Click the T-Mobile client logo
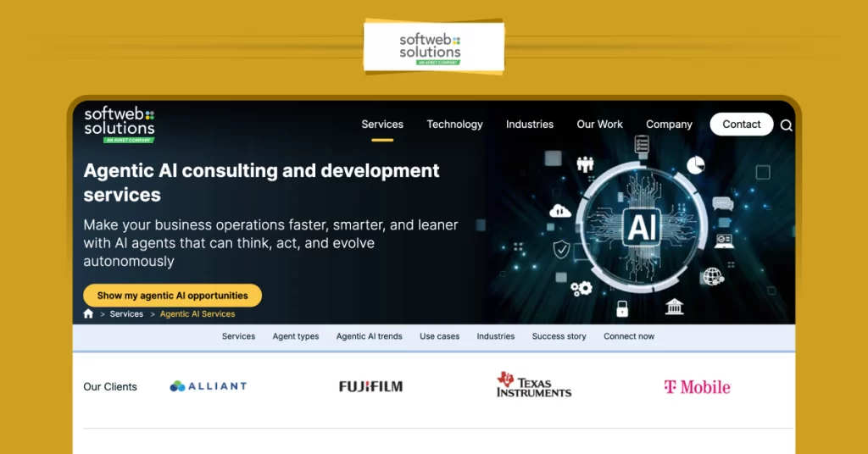This screenshot has height=454, width=868. click(x=697, y=387)
